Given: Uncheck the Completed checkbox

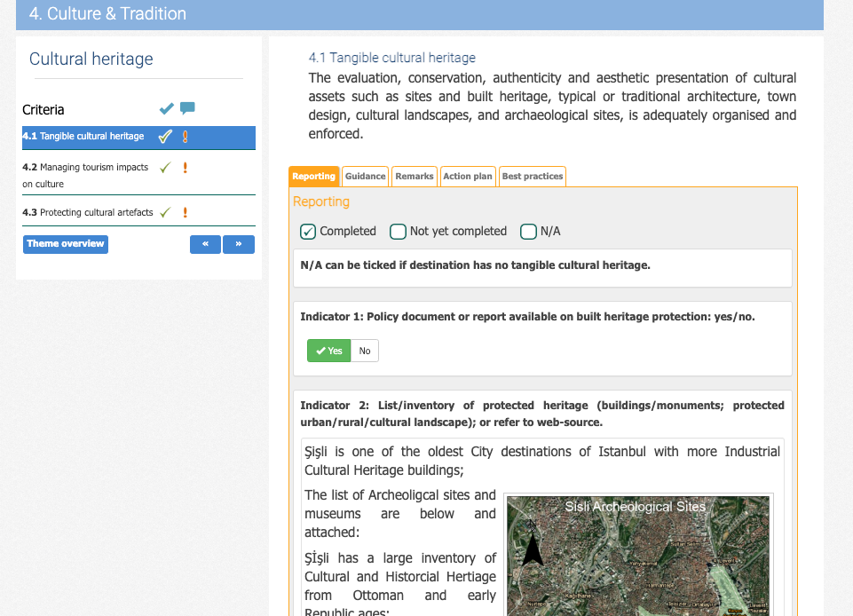Looking at the screenshot, I should [x=308, y=232].
